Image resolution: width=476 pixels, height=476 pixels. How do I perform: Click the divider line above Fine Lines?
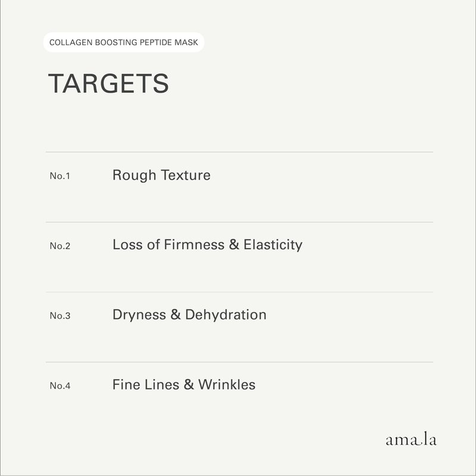click(x=239, y=362)
